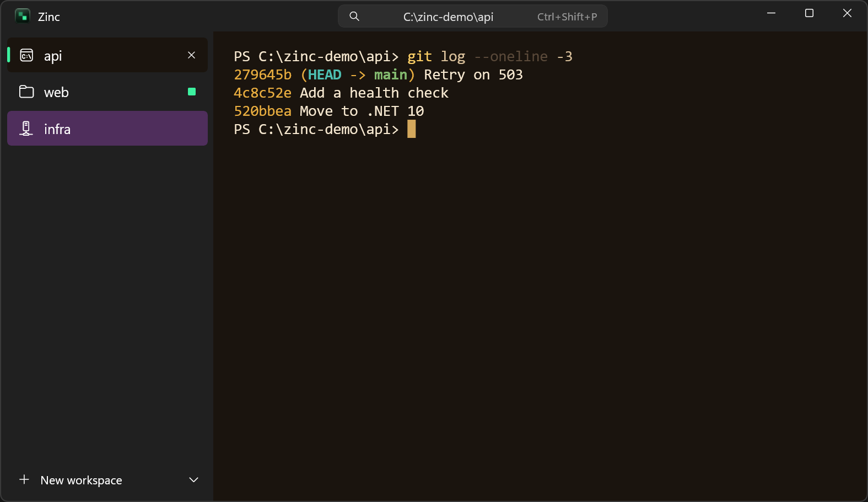The image size is (868, 502).
Task: Click the Ctrl+Shift+P shortcut hint
Action: pos(567,17)
